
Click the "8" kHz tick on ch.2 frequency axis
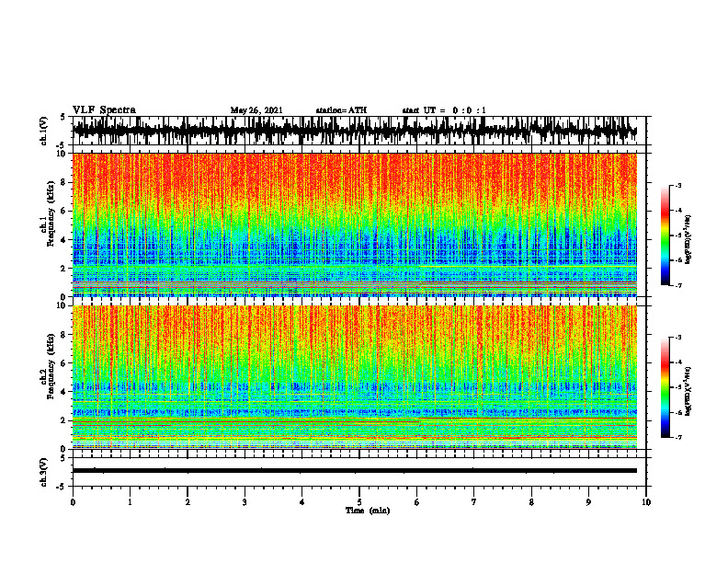pos(63,335)
